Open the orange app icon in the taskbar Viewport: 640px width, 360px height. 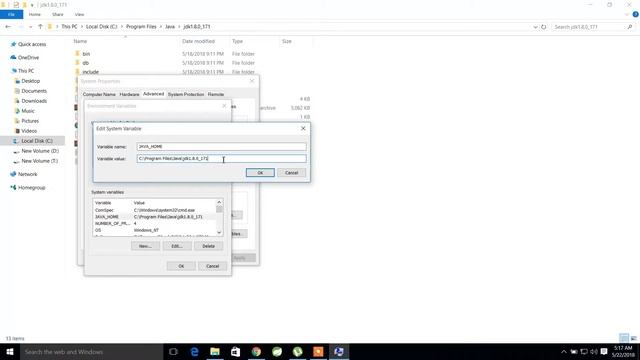pos(318,352)
